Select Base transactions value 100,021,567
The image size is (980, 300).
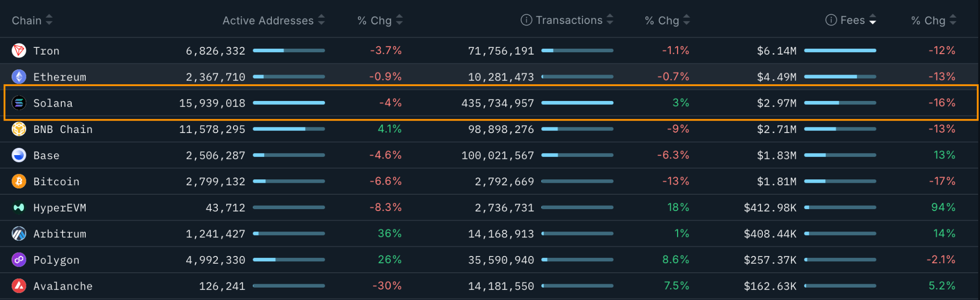pos(498,156)
